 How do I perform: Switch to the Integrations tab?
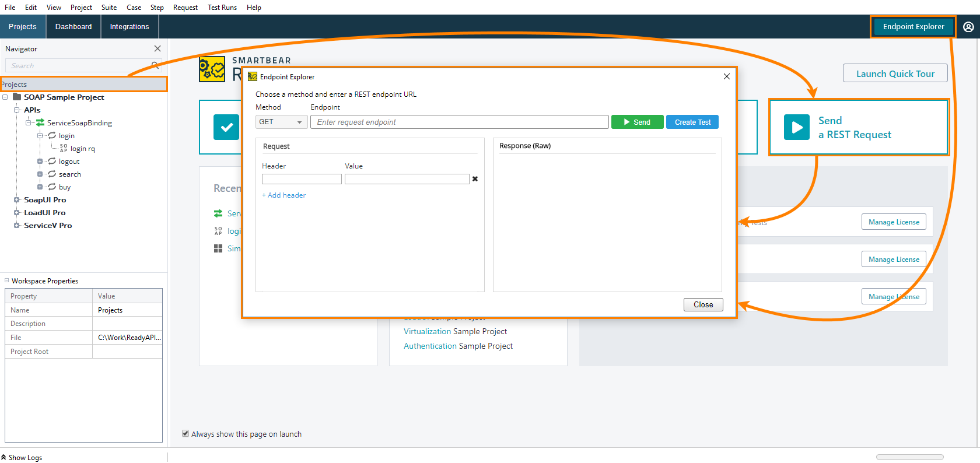pos(129,27)
